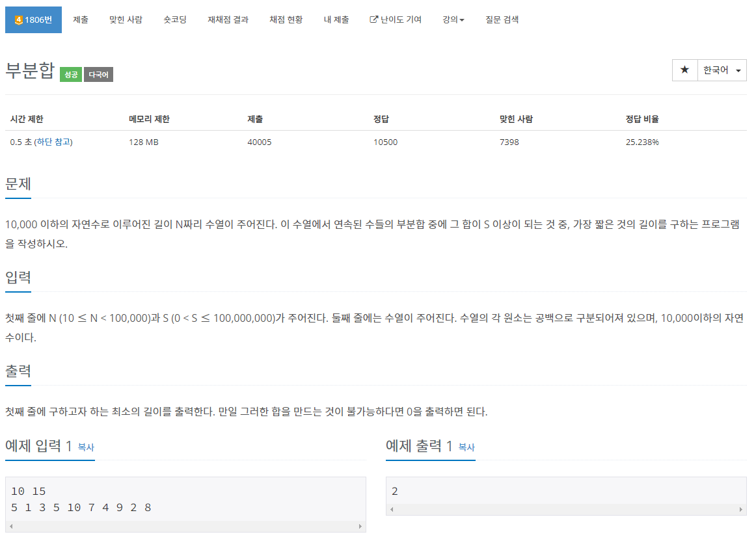Go to the 제출 tab
The image size is (756, 541).
point(81,20)
